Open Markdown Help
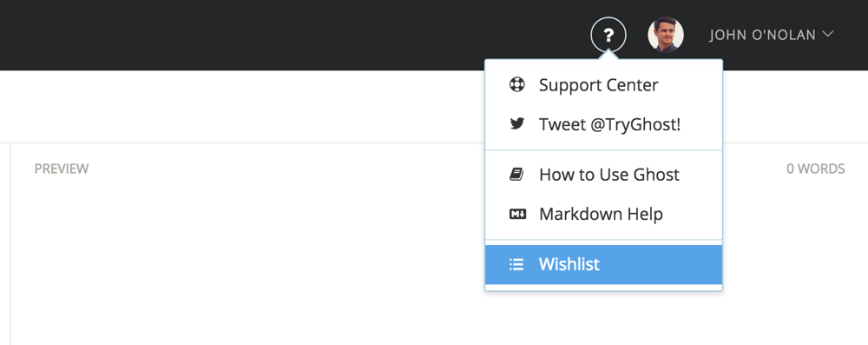The image size is (868, 345). pyautogui.click(x=603, y=214)
